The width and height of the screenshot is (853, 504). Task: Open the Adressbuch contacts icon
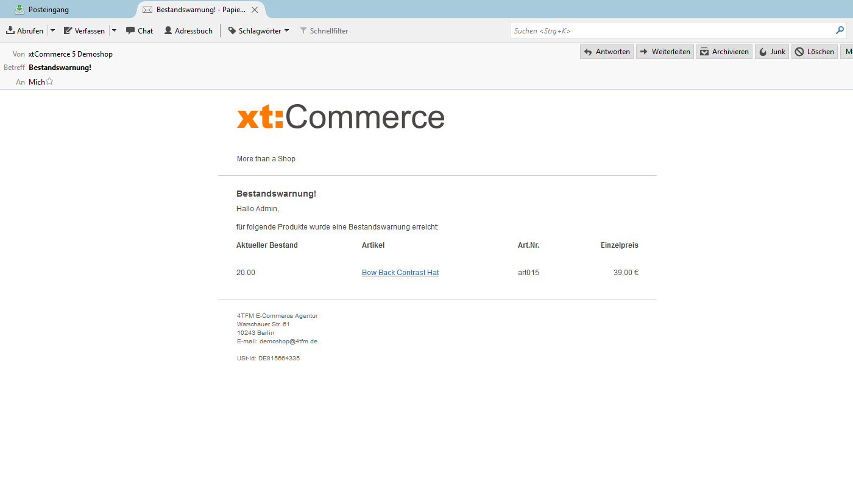click(168, 30)
